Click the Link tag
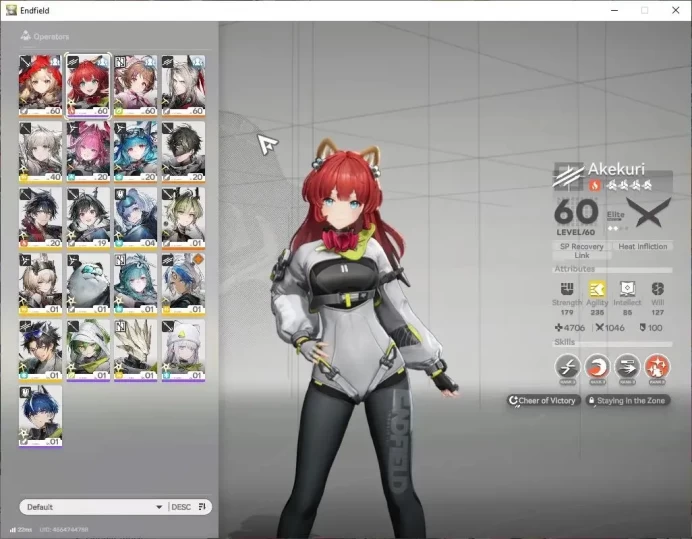The width and height of the screenshot is (692, 539). (582, 255)
